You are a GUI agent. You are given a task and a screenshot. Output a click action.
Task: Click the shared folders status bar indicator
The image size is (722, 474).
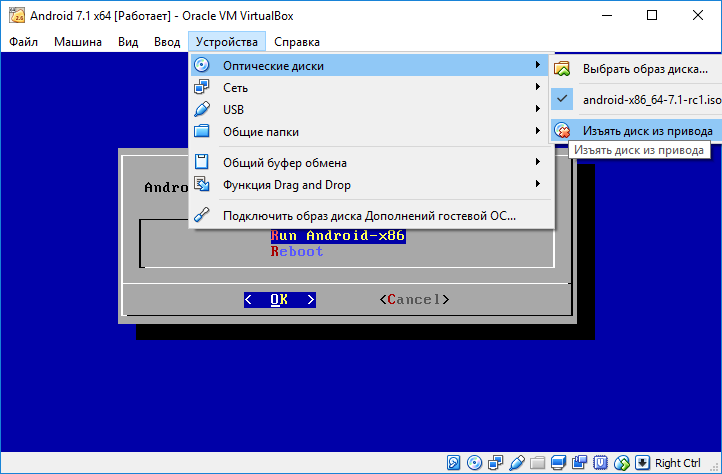537,462
